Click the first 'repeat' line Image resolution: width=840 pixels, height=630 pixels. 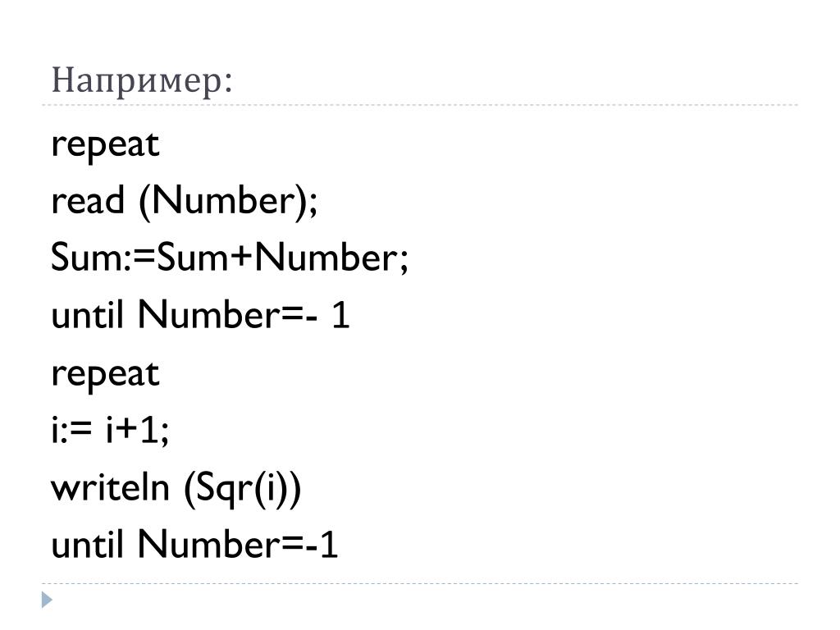(x=106, y=145)
